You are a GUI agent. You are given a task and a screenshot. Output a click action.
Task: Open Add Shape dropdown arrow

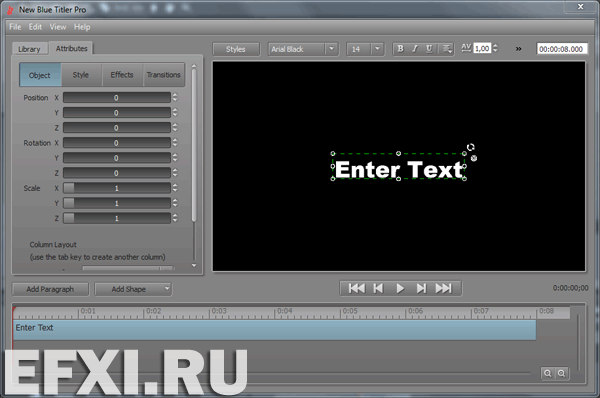167,288
